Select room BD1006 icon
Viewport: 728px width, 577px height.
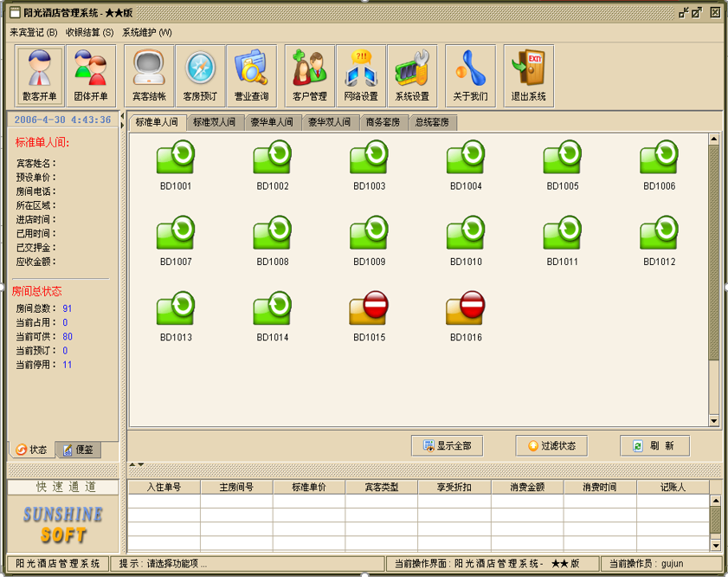point(660,157)
